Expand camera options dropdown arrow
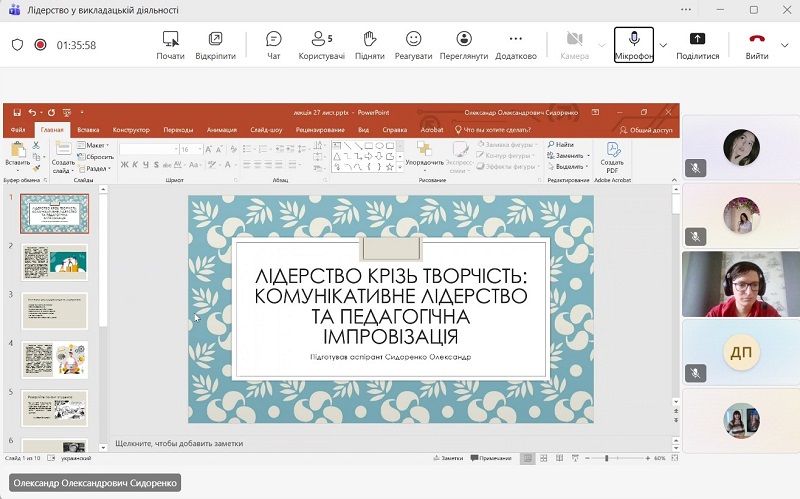Viewport: 800px width, 499px height. 602,45
